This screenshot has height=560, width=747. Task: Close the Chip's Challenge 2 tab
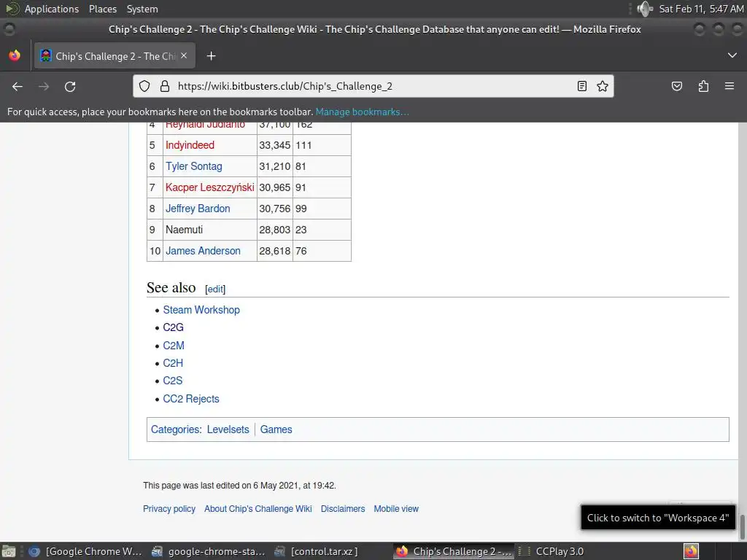[184, 55]
